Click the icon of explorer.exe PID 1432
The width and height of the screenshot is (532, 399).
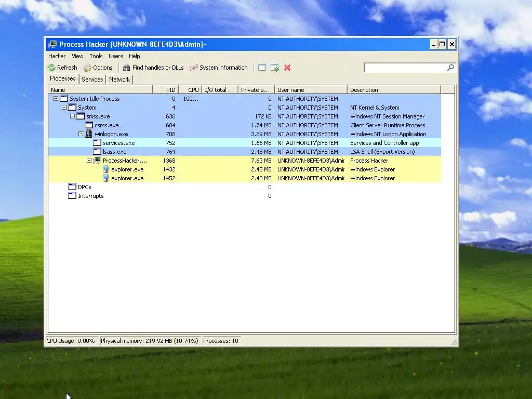[x=106, y=169]
